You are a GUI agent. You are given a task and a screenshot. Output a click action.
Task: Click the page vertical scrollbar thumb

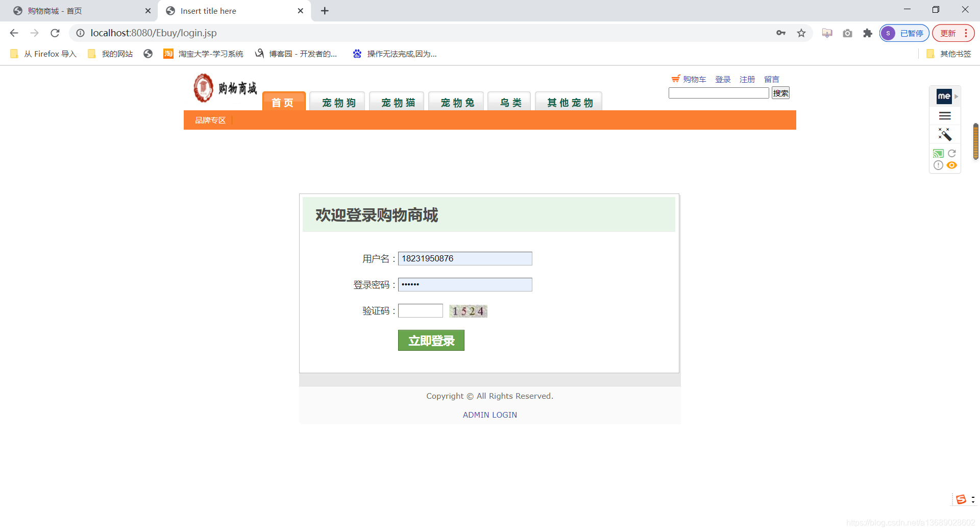pyautogui.click(x=976, y=141)
